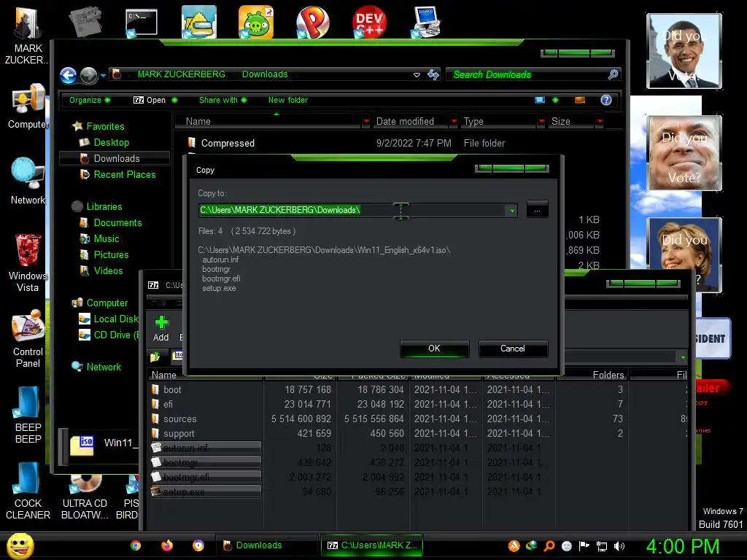The width and height of the screenshot is (747, 560).
Task: Change view using the blue view icon
Action: 540,100
